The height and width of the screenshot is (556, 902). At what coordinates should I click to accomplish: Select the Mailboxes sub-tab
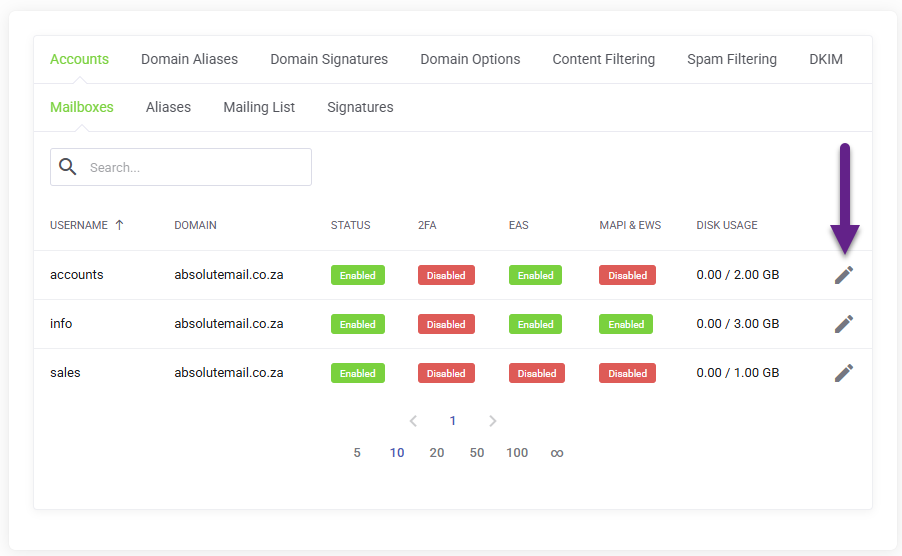[x=82, y=107]
